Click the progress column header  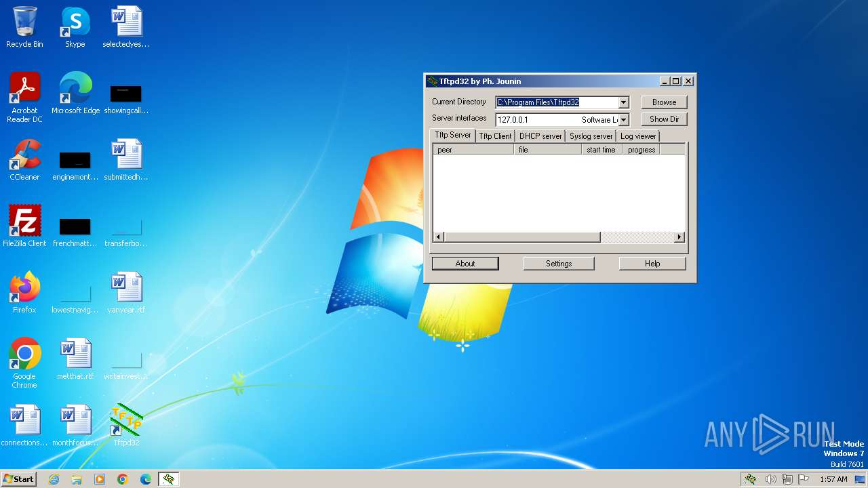click(x=642, y=150)
